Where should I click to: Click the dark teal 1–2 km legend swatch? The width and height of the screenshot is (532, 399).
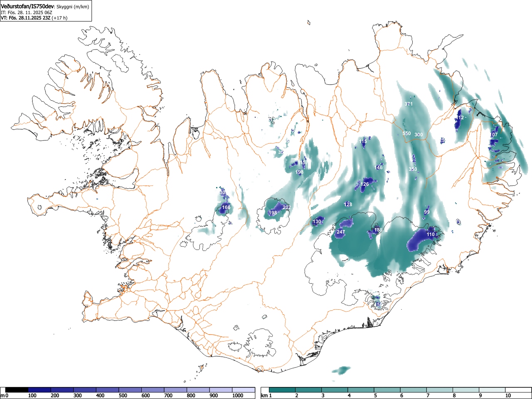pyautogui.click(x=282, y=390)
